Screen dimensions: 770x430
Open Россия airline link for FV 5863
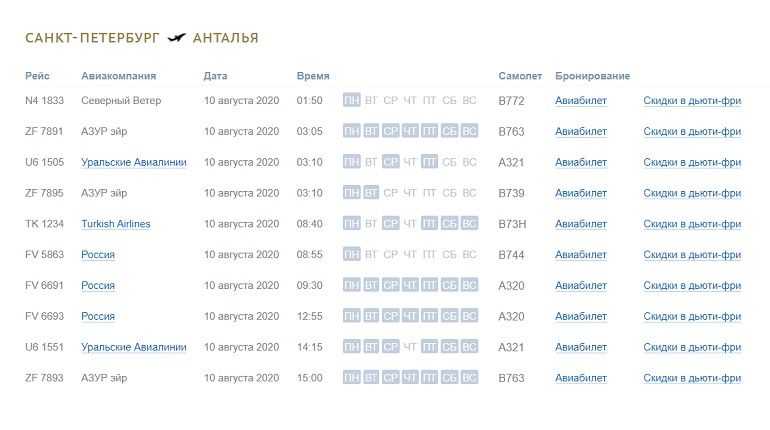point(98,255)
